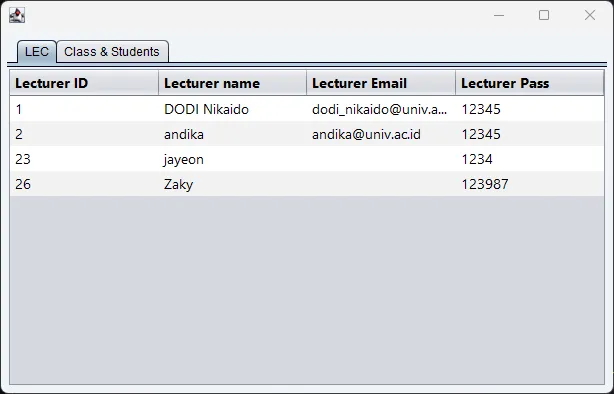Open the Class & Students tab
This screenshot has width=614, height=394.
pos(112,52)
